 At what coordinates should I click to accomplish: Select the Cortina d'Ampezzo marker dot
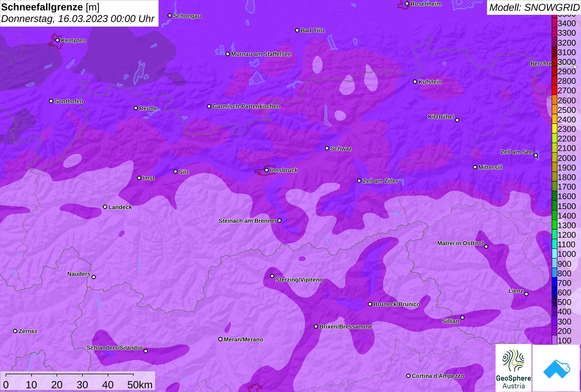408,376
